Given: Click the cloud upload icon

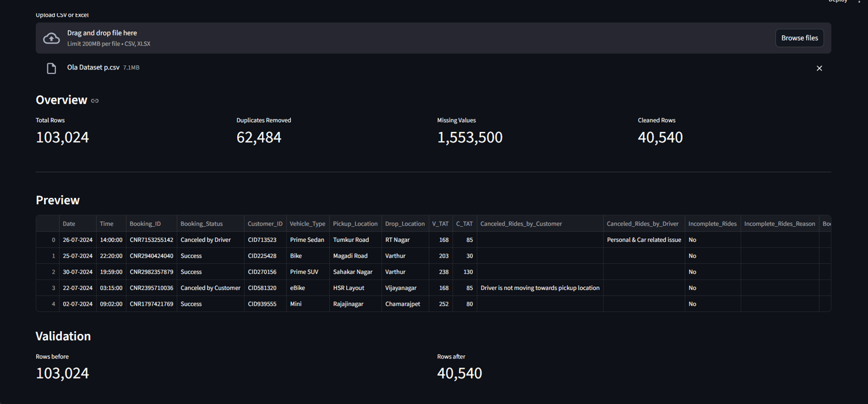Looking at the screenshot, I should click(52, 38).
